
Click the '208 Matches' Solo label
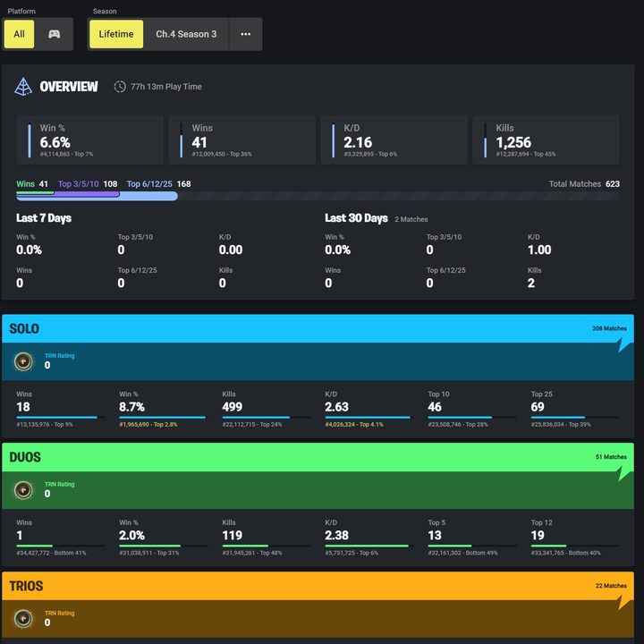609,328
